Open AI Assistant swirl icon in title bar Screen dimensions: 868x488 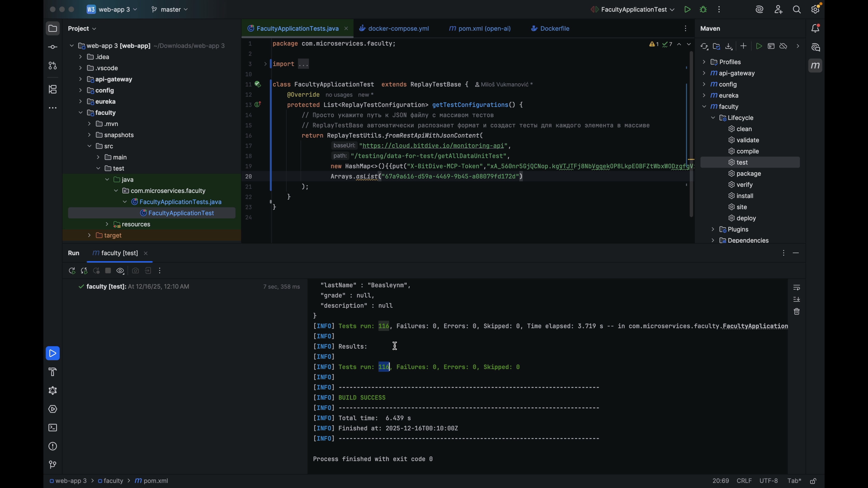pyautogui.click(x=759, y=10)
